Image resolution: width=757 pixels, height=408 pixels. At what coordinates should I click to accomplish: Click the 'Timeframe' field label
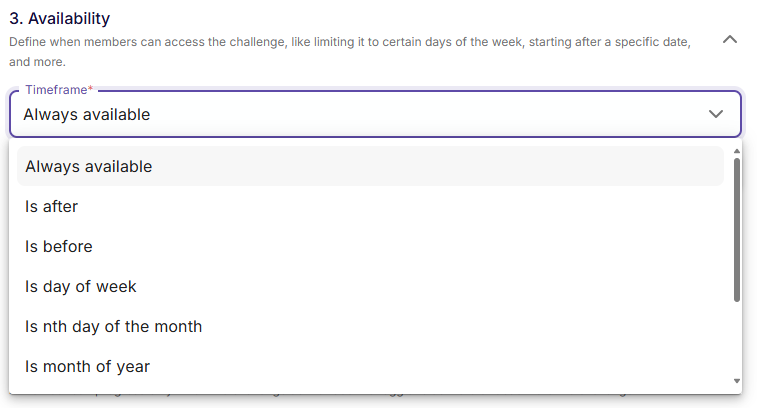[56, 90]
